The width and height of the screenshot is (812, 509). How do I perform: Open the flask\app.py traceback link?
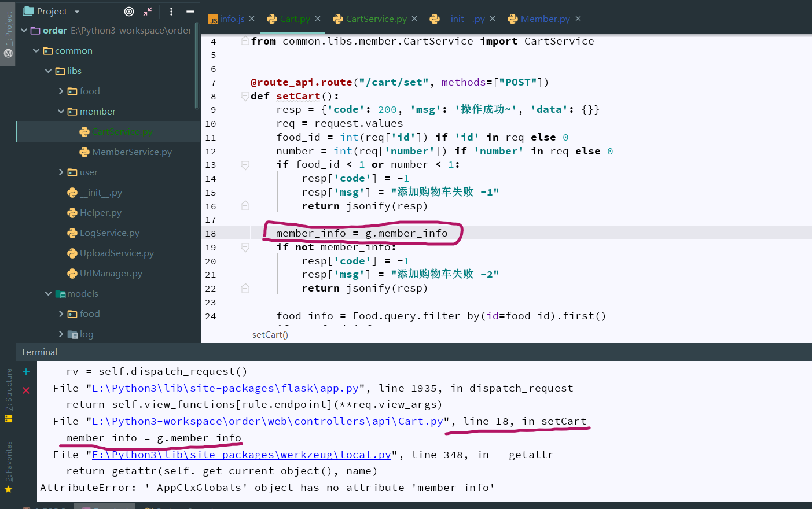pyautogui.click(x=226, y=388)
